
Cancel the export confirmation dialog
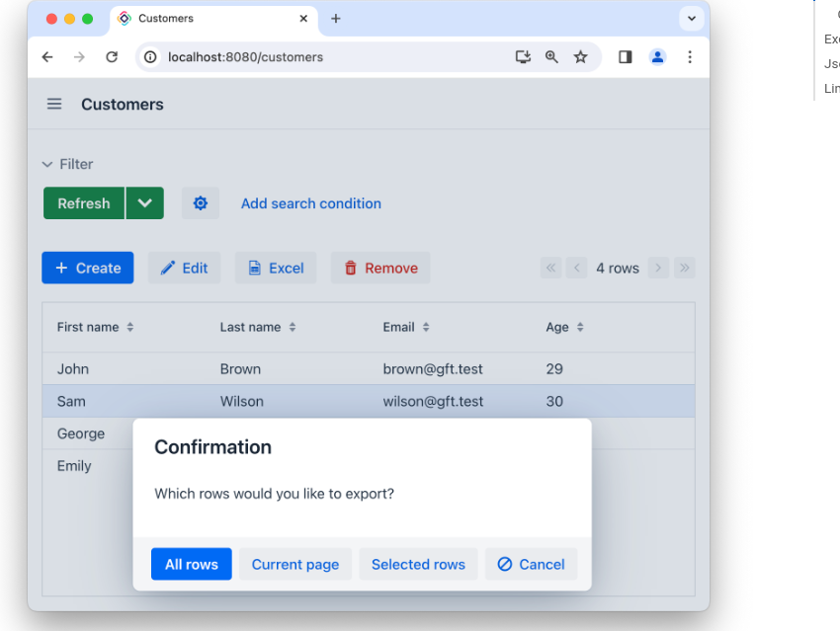click(x=531, y=565)
